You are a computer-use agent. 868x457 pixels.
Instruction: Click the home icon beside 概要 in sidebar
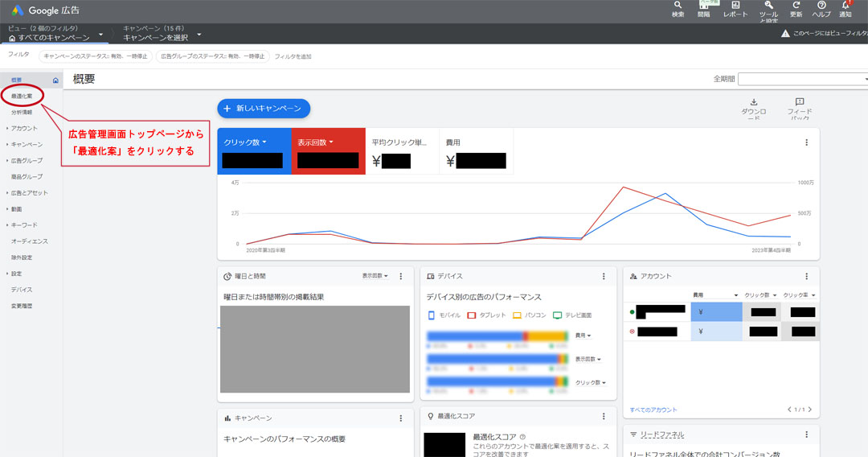point(55,80)
